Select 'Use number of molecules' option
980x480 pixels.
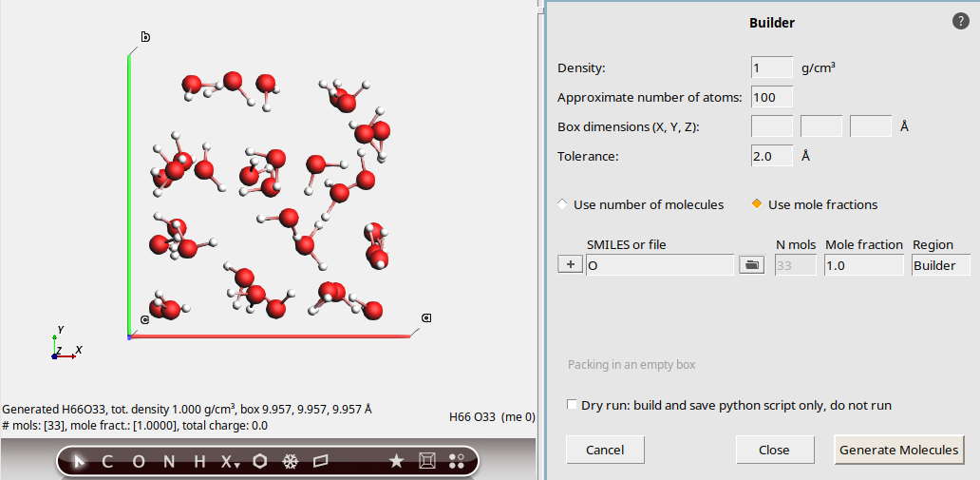(563, 204)
